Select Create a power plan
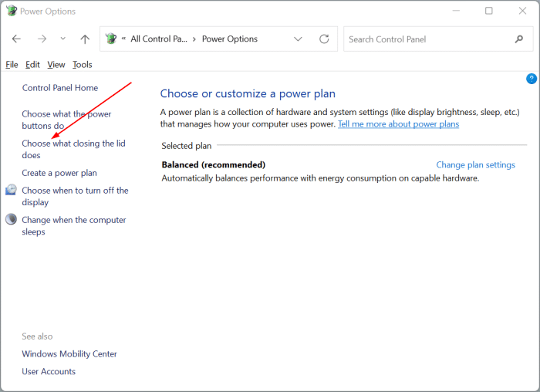Screen dimensions: 540x392 coord(59,173)
